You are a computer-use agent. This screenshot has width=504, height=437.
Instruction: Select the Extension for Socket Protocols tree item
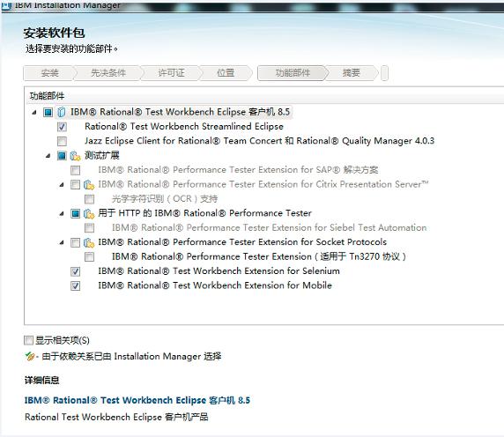pyautogui.click(x=242, y=242)
